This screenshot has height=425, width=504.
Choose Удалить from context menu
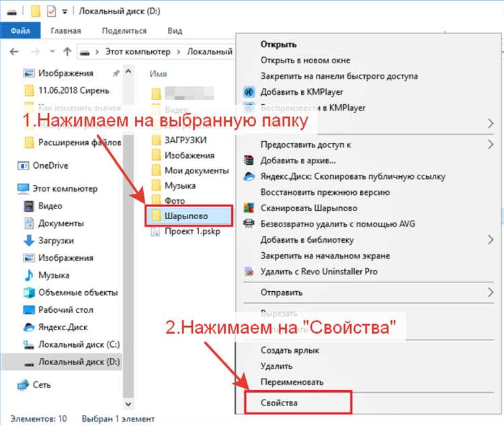[x=369, y=366]
